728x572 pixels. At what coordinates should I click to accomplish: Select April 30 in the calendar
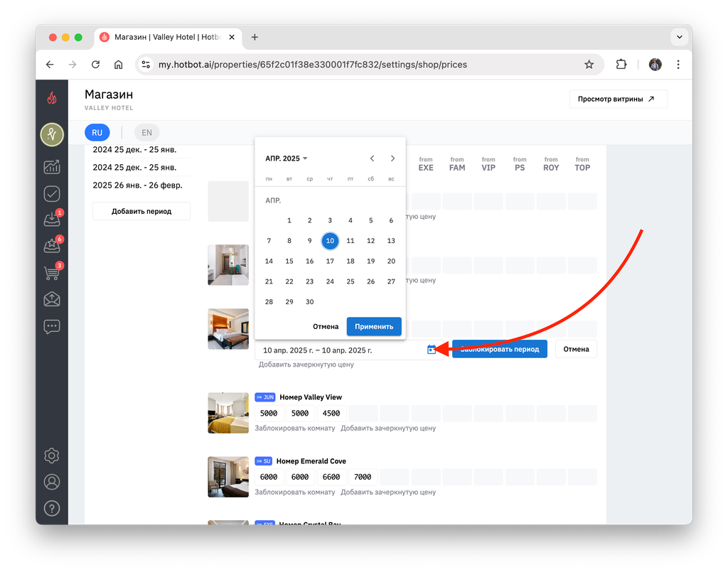point(310,301)
